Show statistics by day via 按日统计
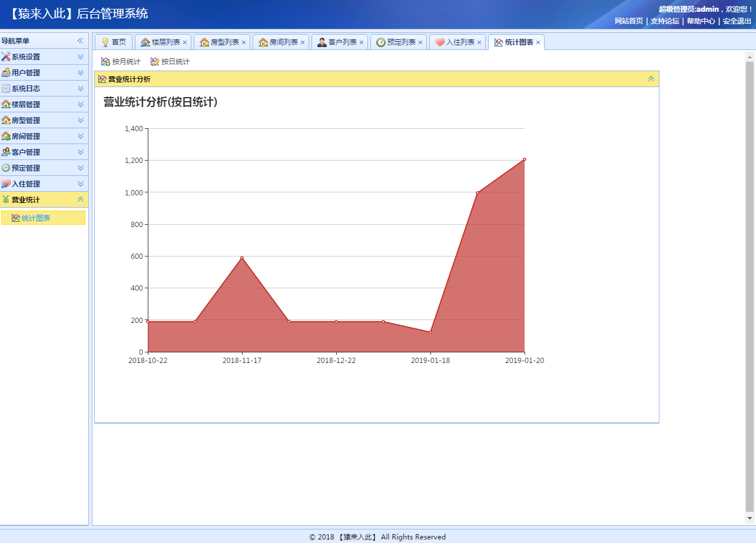Viewport: 756px width, 543px height. [x=170, y=62]
